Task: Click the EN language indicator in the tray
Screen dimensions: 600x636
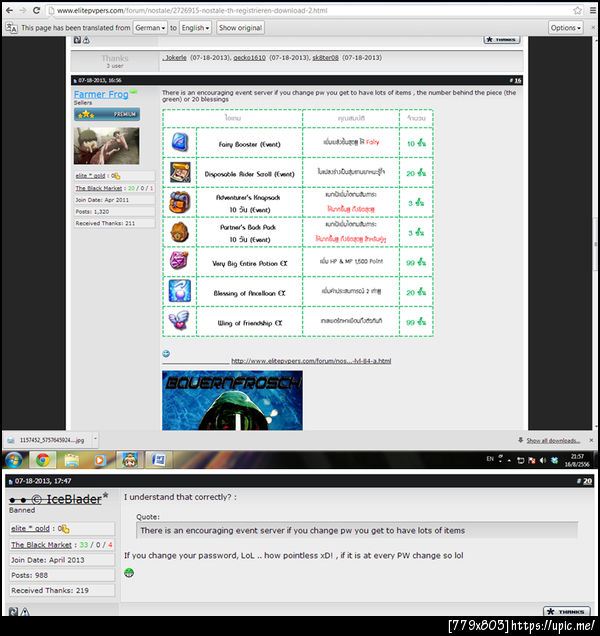Action: click(x=490, y=459)
